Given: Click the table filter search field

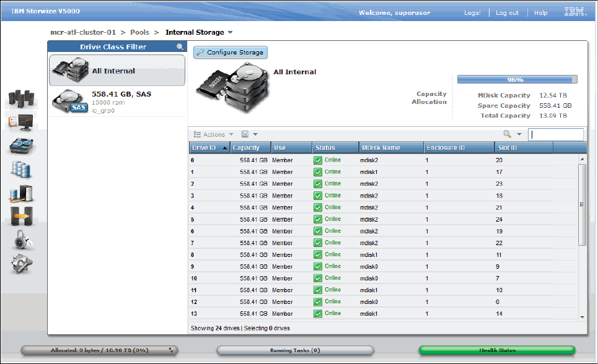Looking at the screenshot, I should pos(555,134).
